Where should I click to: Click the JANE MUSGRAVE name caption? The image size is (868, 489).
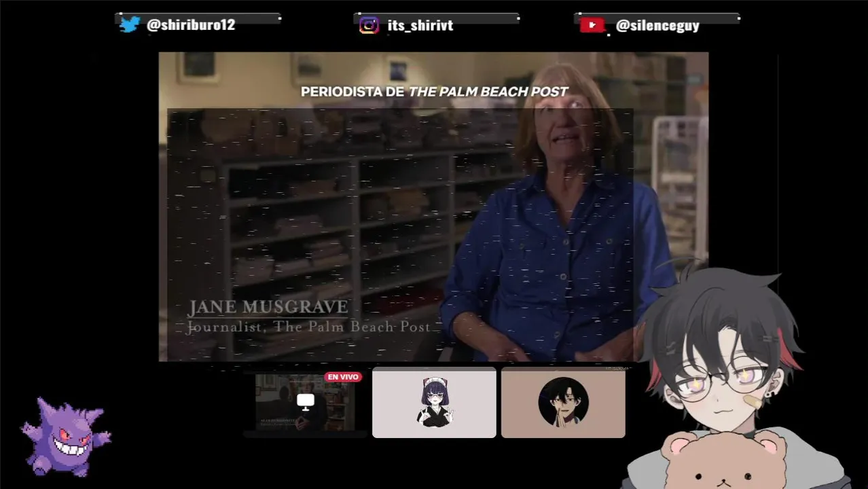coord(268,307)
